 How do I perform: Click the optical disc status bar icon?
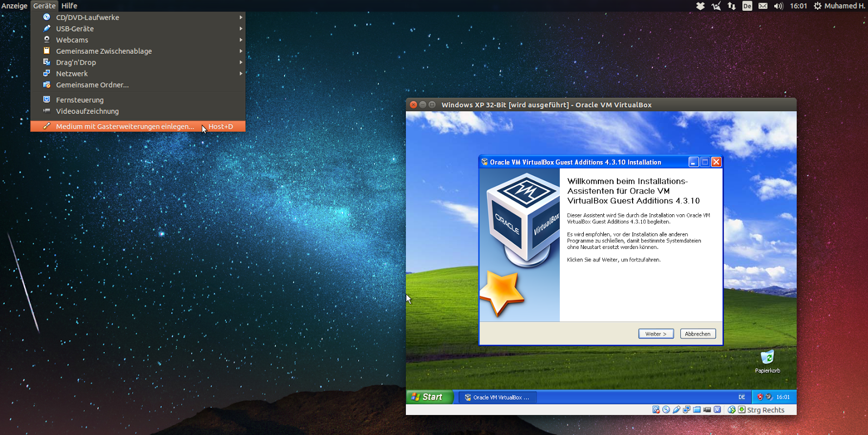(666, 410)
